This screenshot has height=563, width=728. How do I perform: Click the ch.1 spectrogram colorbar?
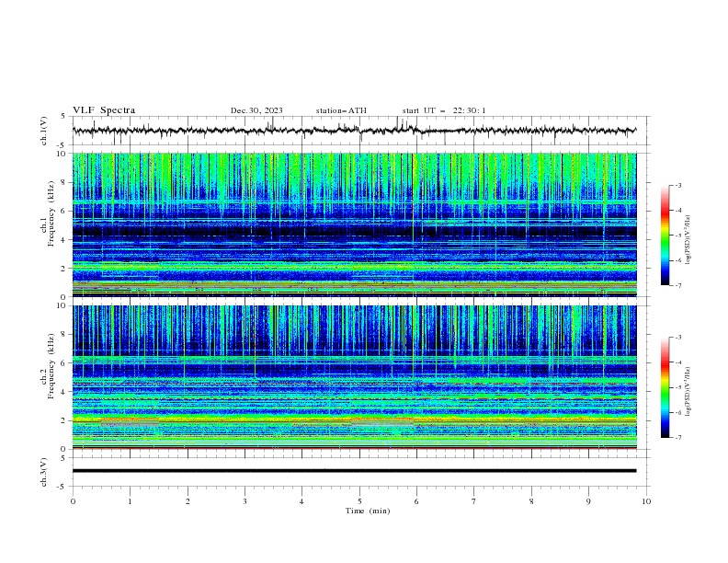[665, 236]
